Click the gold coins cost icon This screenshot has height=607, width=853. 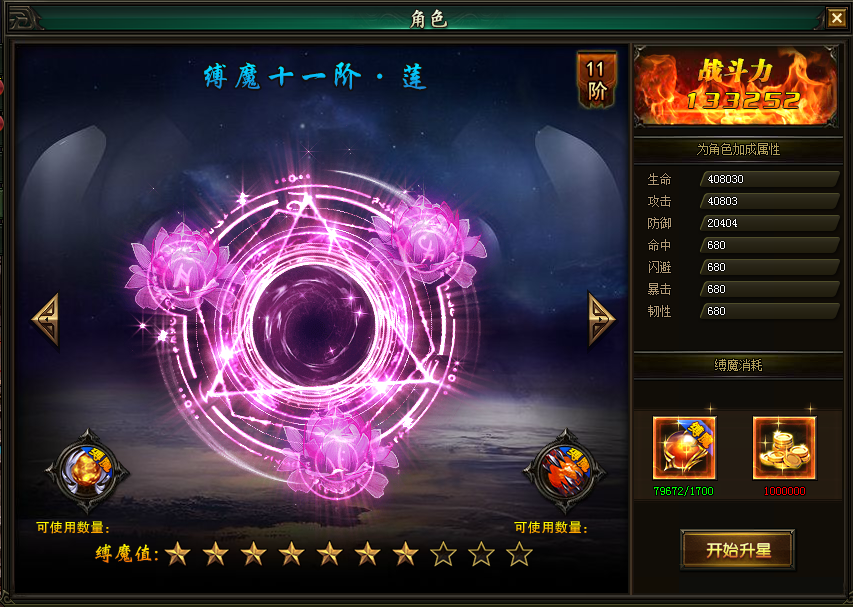point(784,448)
